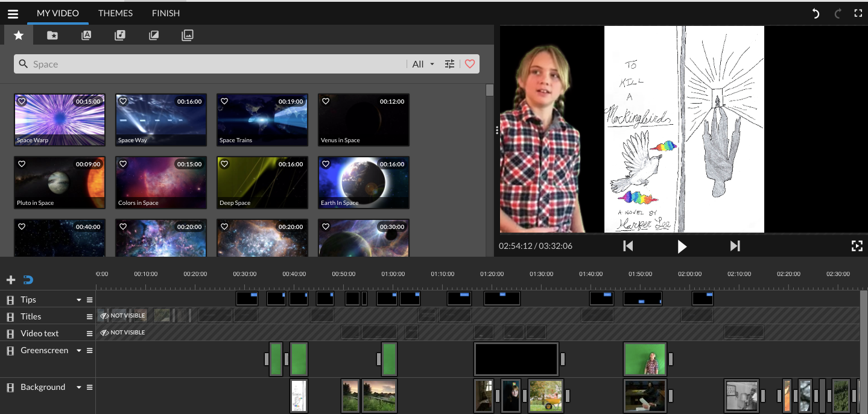Viewport: 868px width, 414px height.
Task: Favorite the Space Warp clip
Action: click(x=22, y=101)
